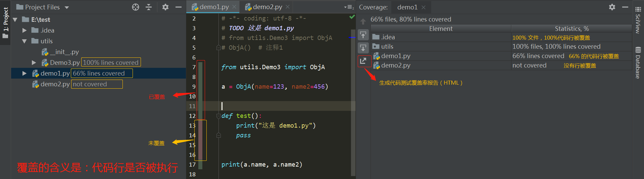Click the green inspection checkmark in editor

pos(352,17)
